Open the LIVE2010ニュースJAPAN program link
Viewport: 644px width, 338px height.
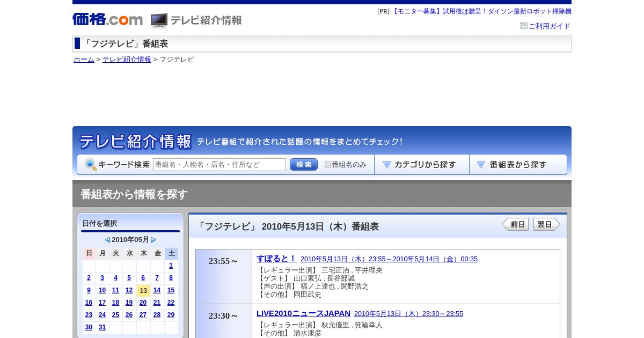click(x=303, y=313)
